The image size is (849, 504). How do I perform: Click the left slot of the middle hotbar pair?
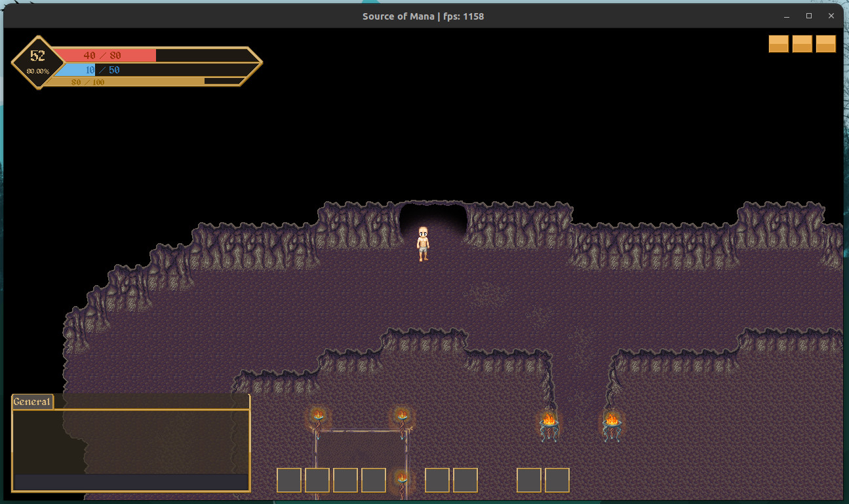tap(437, 480)
